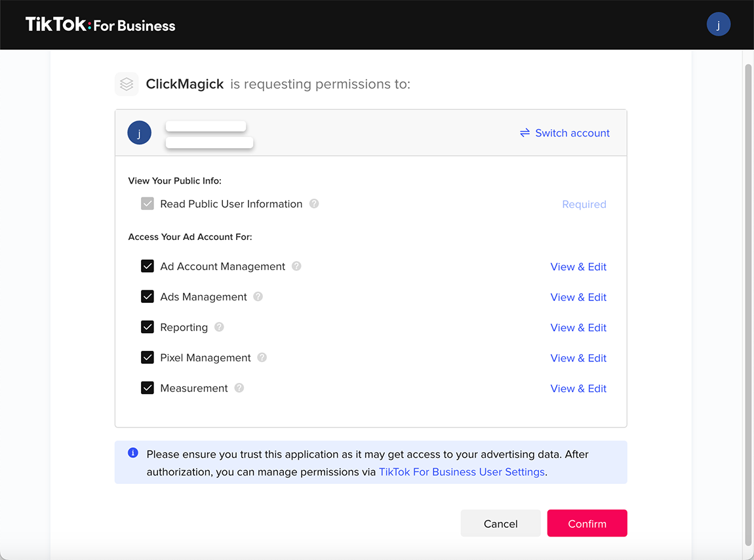Click help icon next to Measurement
The width and height of the screenshot is (754, 560).
click(239, 388)
